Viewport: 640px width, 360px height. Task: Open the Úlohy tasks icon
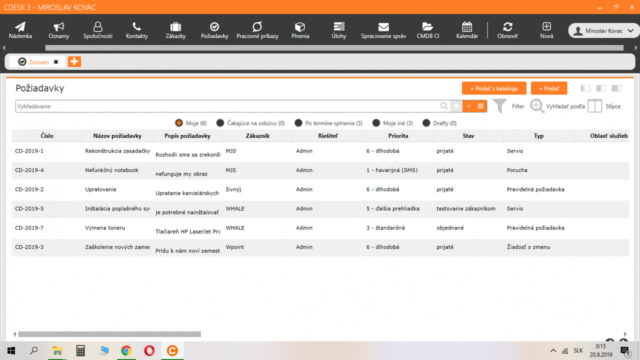339,30
